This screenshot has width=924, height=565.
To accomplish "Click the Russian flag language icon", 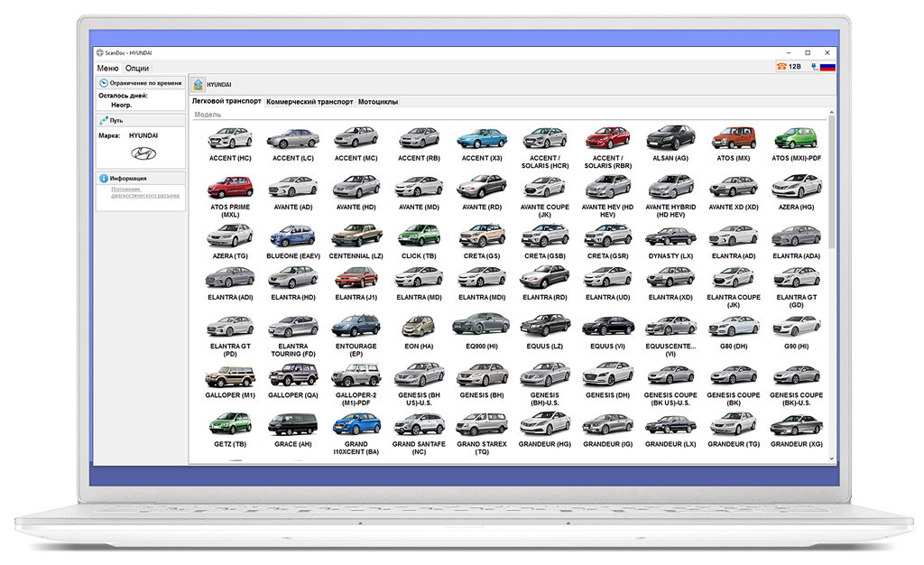I will pyautogui.click(x=827, y=67).
